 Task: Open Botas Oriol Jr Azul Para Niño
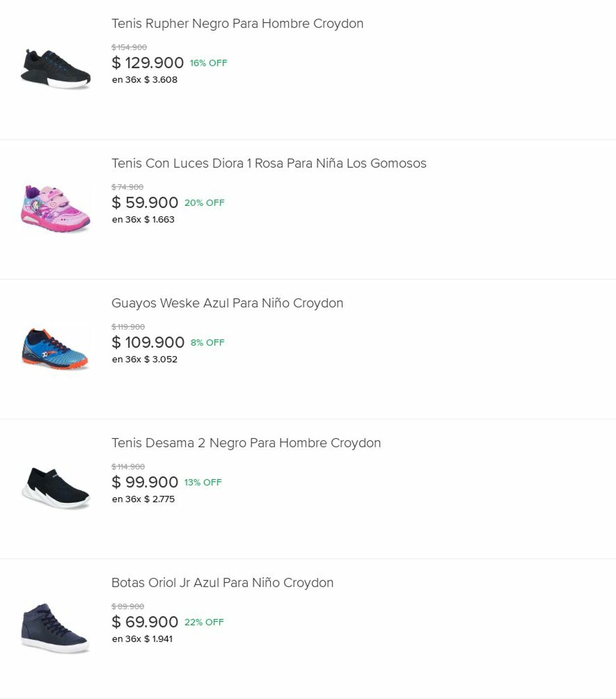coord(222,583)
